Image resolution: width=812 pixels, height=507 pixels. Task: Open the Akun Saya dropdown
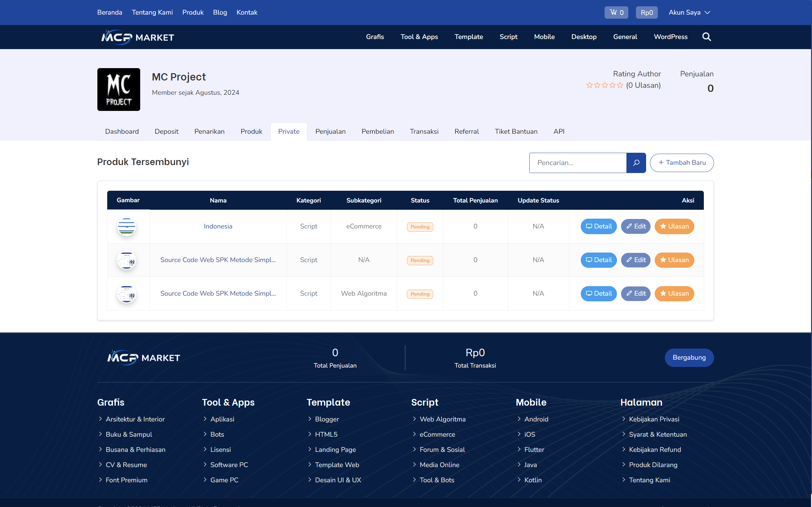(689, 12)
